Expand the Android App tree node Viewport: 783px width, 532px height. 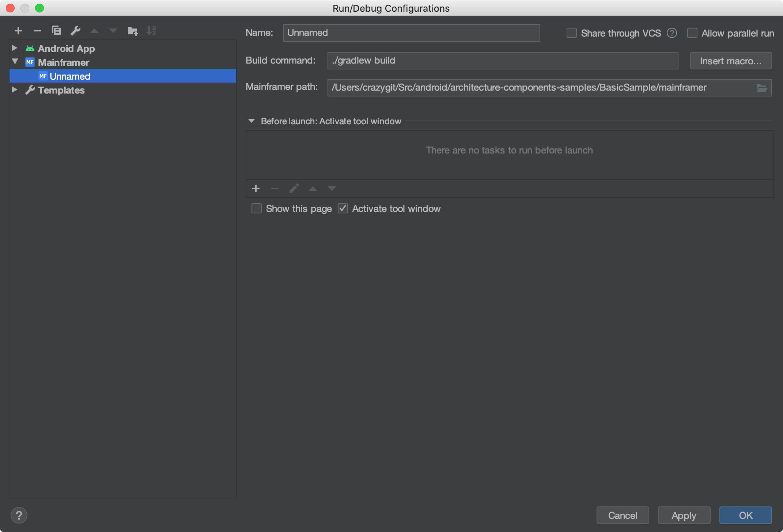point(15,48)
